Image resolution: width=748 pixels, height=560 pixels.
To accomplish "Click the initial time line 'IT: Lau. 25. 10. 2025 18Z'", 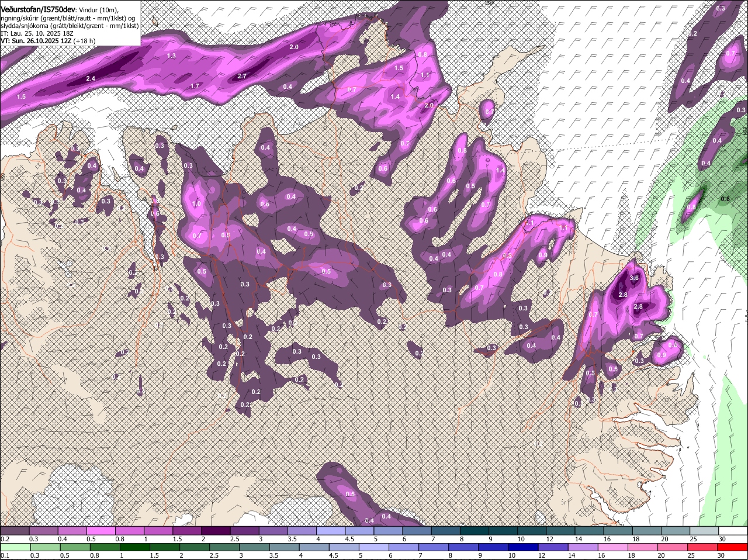I will [36, 33].
